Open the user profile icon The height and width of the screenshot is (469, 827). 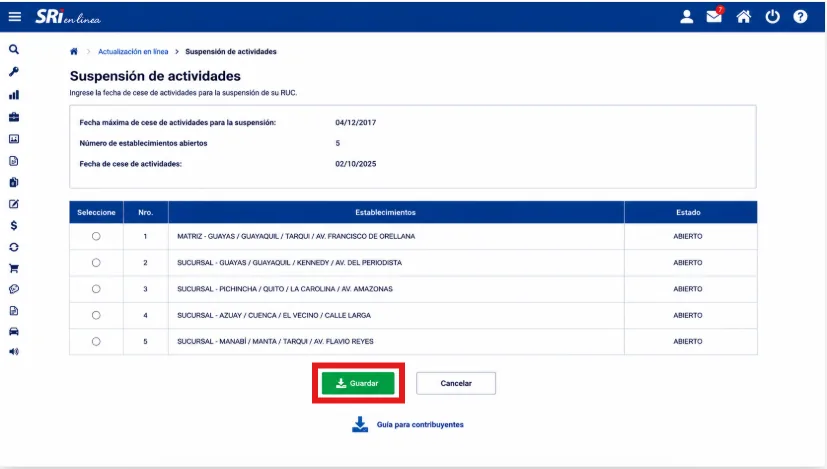click(686, 17)
